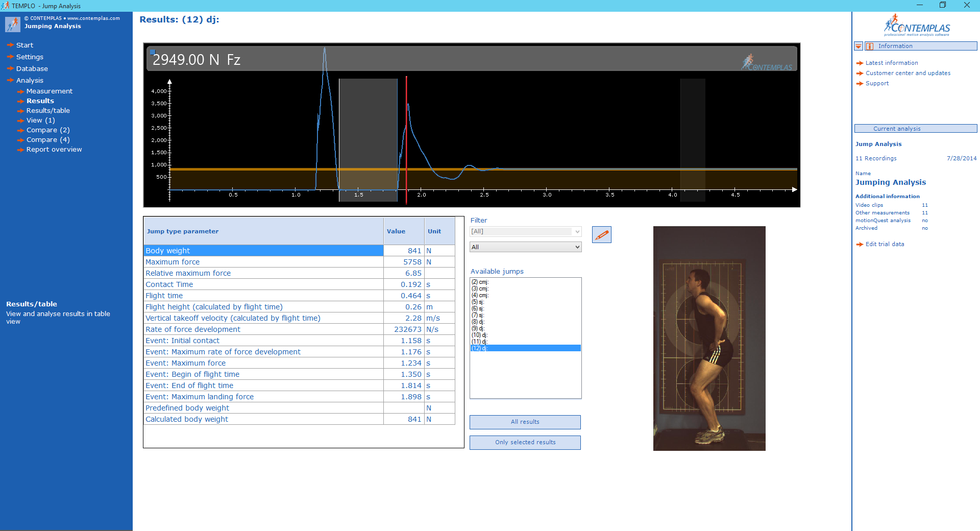The width and height of the screenshot is (980, 531).
Task: Click the blue Fz legend square
Action: click(x=152, y=52)
